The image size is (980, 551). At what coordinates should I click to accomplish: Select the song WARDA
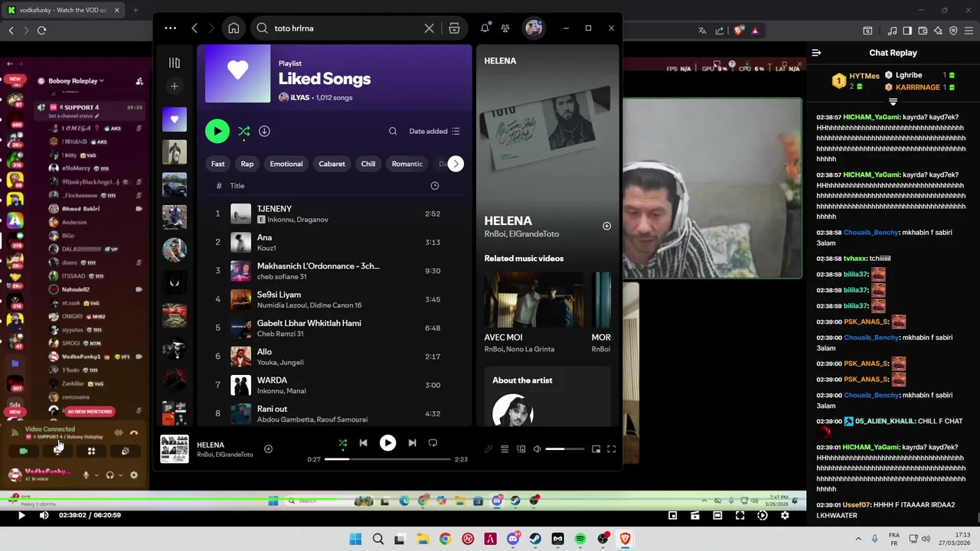pyautogui.click(x=335, y=385)
